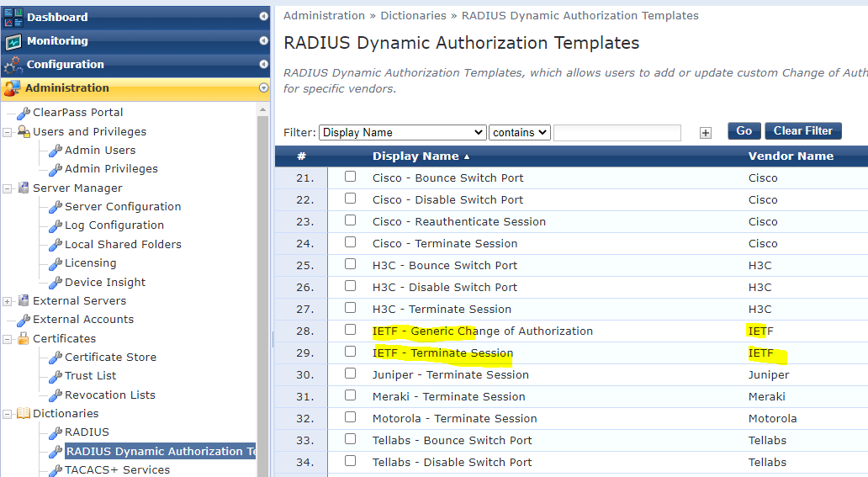Image resolution: width=868 pixels, height=477 pixels.
Task: Open the Monitoring section icon
Action: click(x=13, y=41)
